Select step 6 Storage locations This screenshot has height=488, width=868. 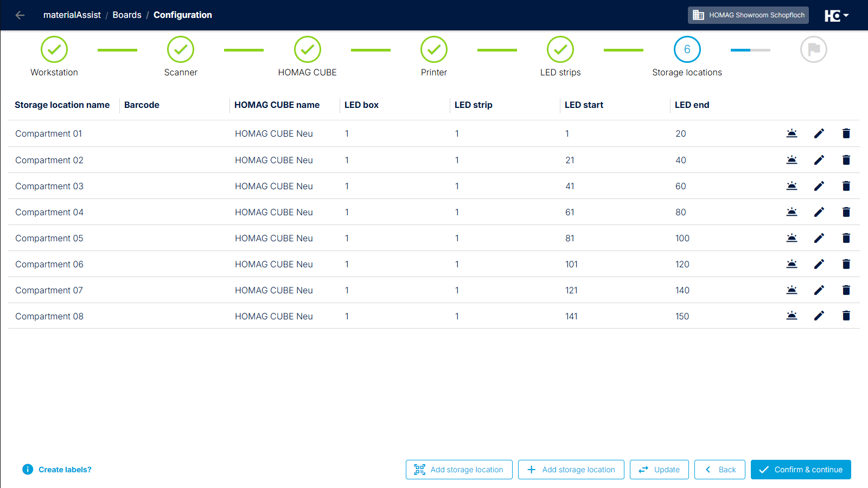click(687, 57)
